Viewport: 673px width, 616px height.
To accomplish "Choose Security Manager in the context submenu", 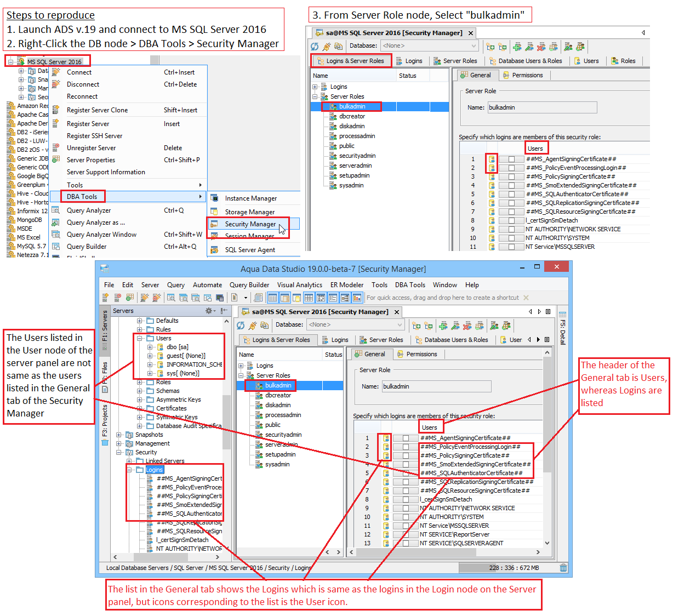I will coord(250,224).
